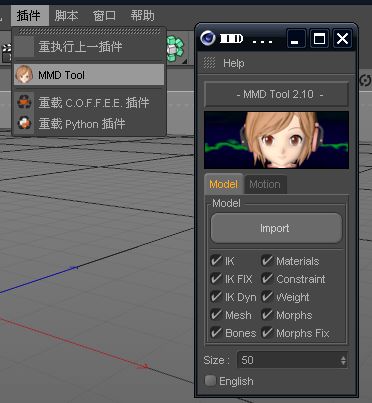Minimize the MMD Tool window
This screenshot has width=372, height=403.
[x=296, y=39]
